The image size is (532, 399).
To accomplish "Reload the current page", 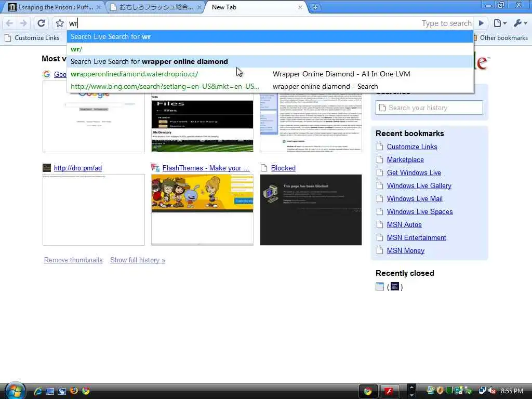I will coord(42,23).
